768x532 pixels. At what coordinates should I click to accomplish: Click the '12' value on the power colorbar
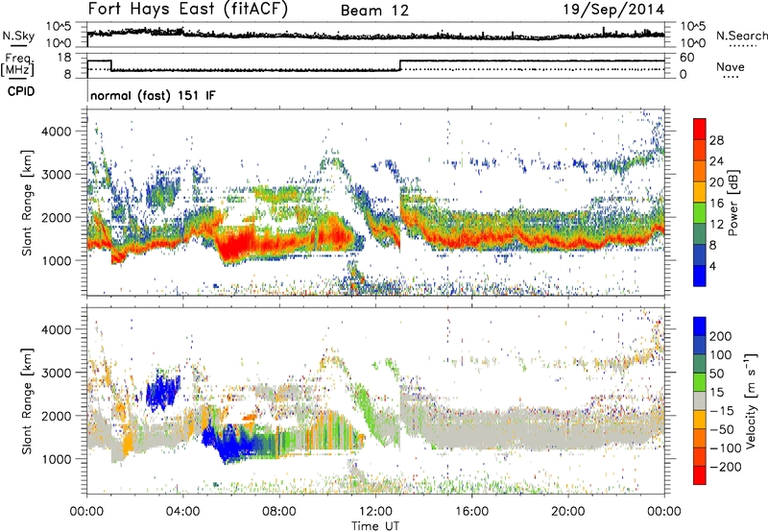pyautogui.click(x=716, y=225)
